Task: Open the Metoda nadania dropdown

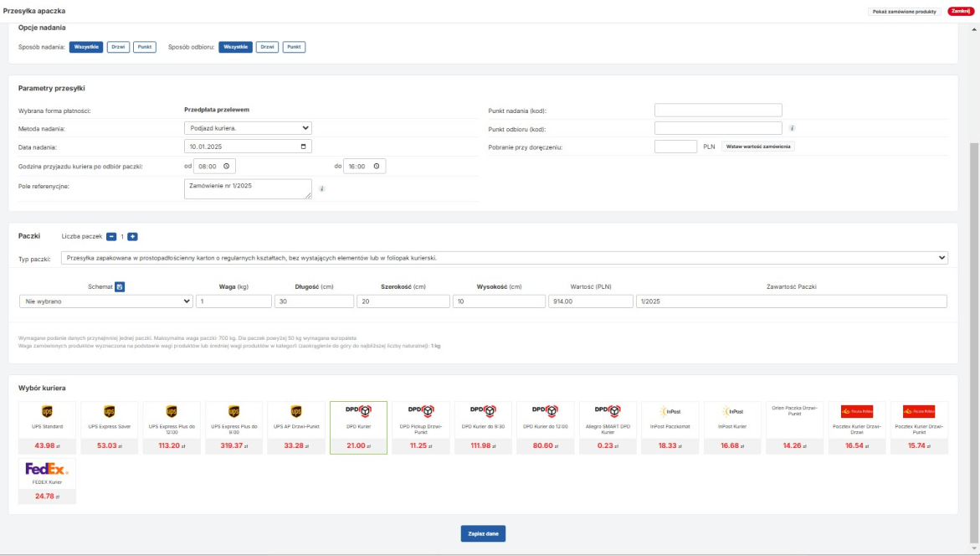Action: coord(248,128)
